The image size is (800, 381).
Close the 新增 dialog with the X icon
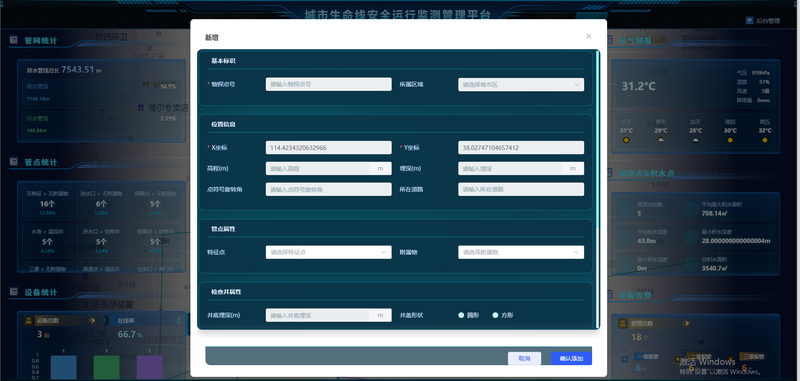tap(588, 36)
